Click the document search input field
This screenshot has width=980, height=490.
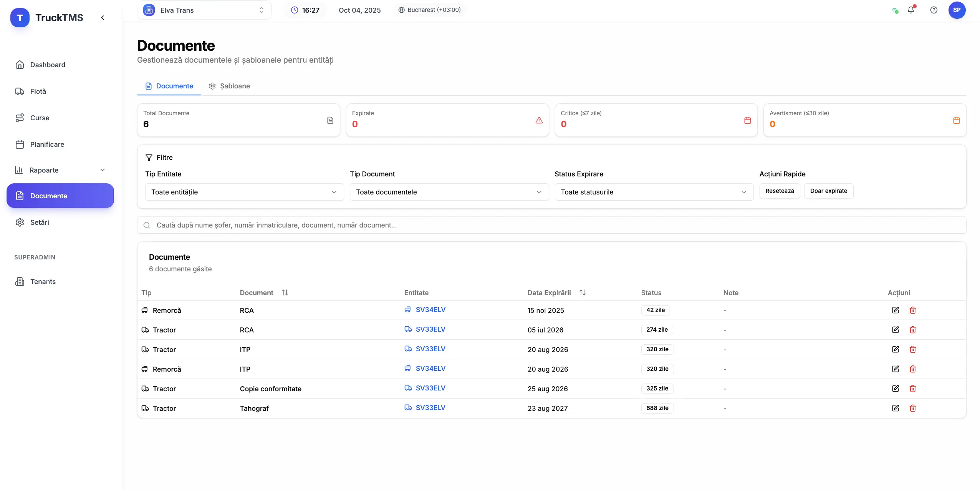[x=551, y=225]
